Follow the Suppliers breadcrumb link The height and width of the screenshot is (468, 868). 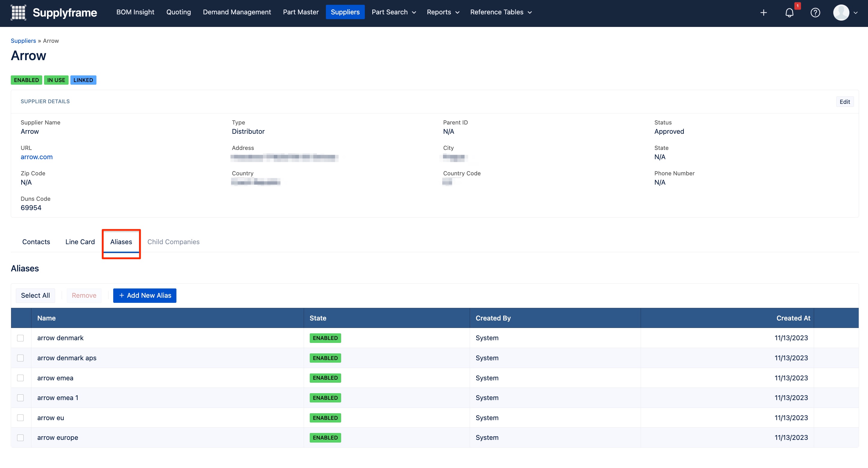[x=23, y=41]
